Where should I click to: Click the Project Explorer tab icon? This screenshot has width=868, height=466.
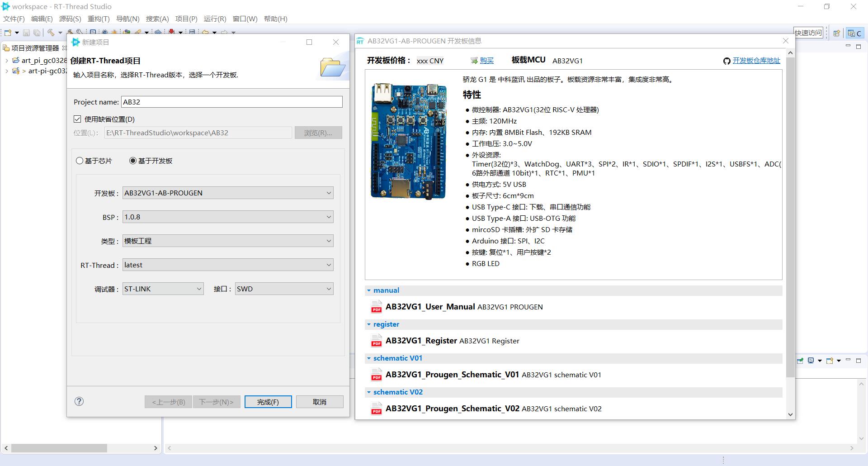pyautogui.click(x=6, y=48)
